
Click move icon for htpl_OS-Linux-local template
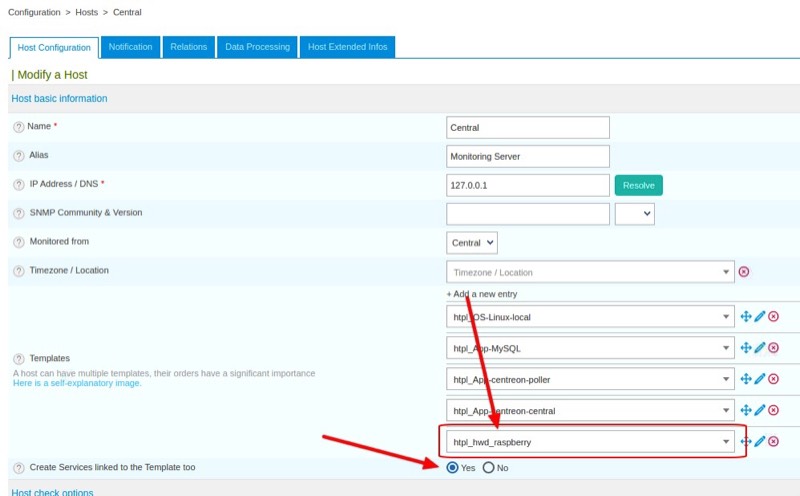(745, 317)
